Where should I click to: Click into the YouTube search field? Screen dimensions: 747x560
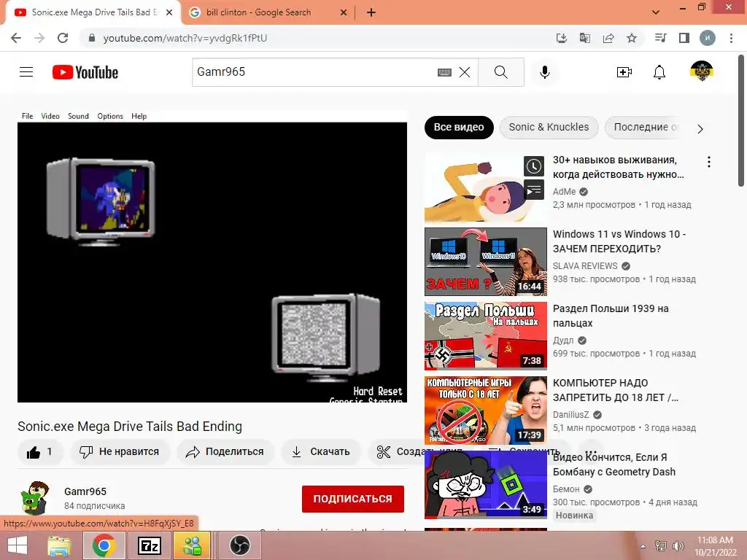tap(314, 72)
